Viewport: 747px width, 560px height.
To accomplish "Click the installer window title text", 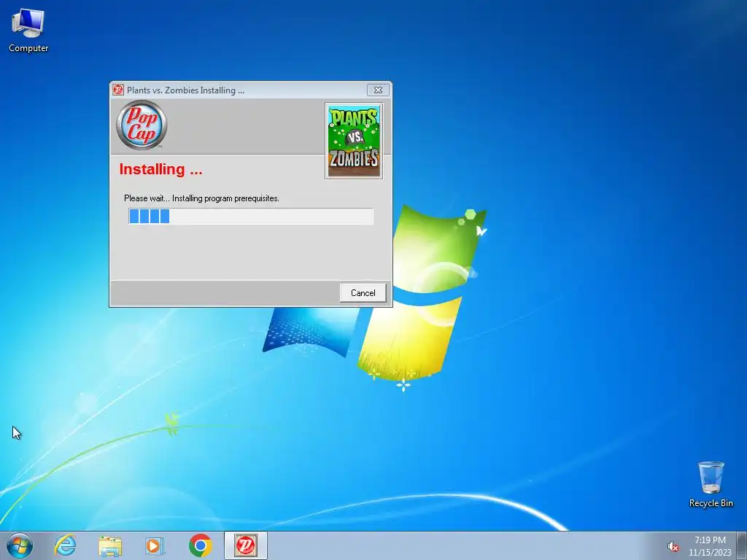I will point(186,90).
